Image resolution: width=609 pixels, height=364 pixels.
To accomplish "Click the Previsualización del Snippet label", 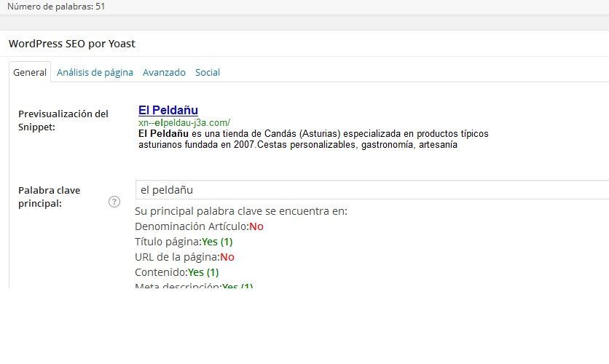I will click(63, 120).
